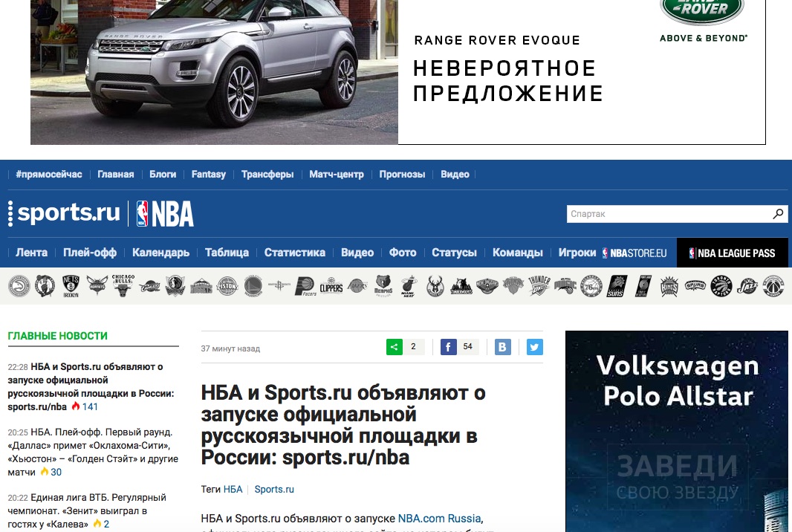
Task: Open the Indiana Pacers logo
Action: [x=305, y=286]
